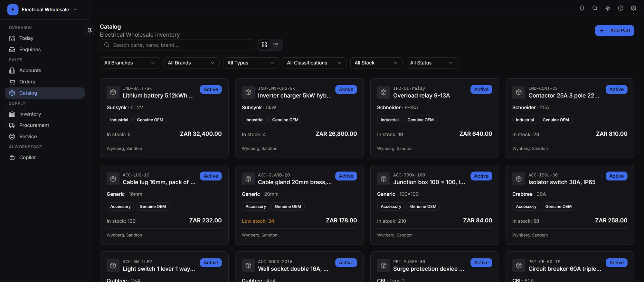644x282 pixels.
Task: Open the Electrical Wholesale workspace switcher
Action: 42,10
